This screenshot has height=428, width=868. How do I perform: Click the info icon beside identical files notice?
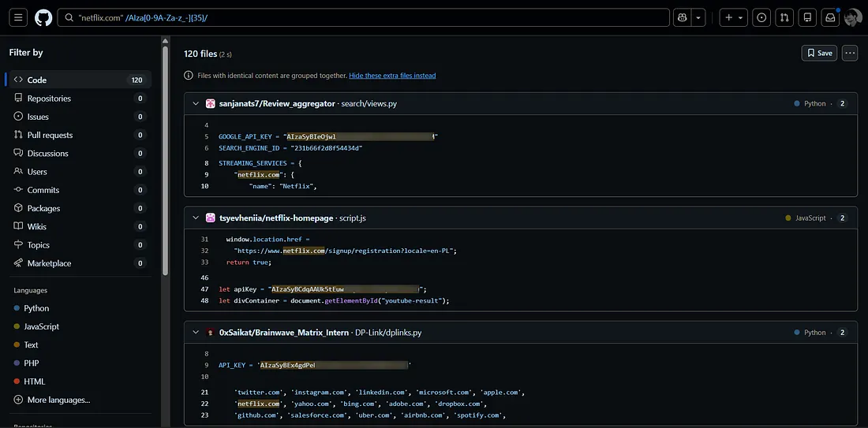click(189, 75)
